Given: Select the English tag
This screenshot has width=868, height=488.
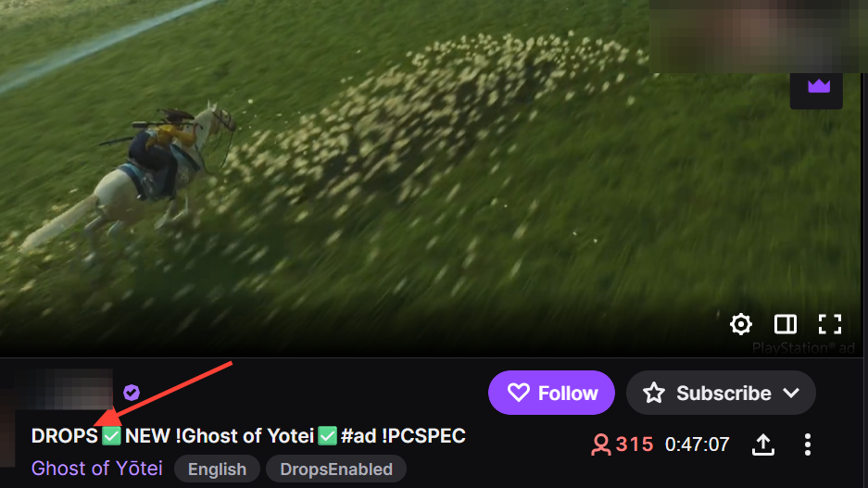Looking at the screenshot, I should pos(217,469).
